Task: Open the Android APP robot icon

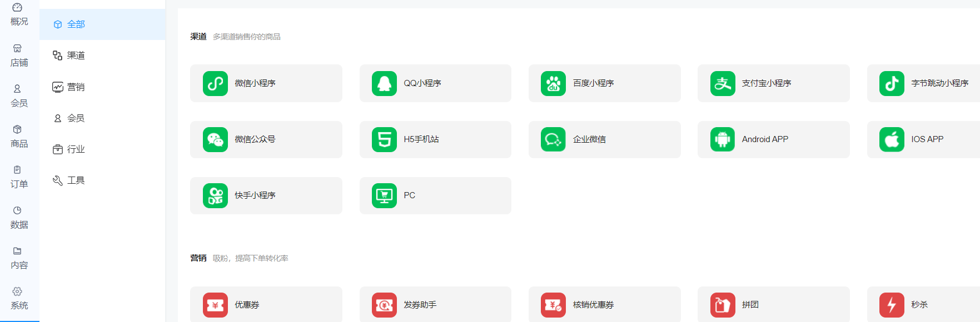Action: (723, 139)
